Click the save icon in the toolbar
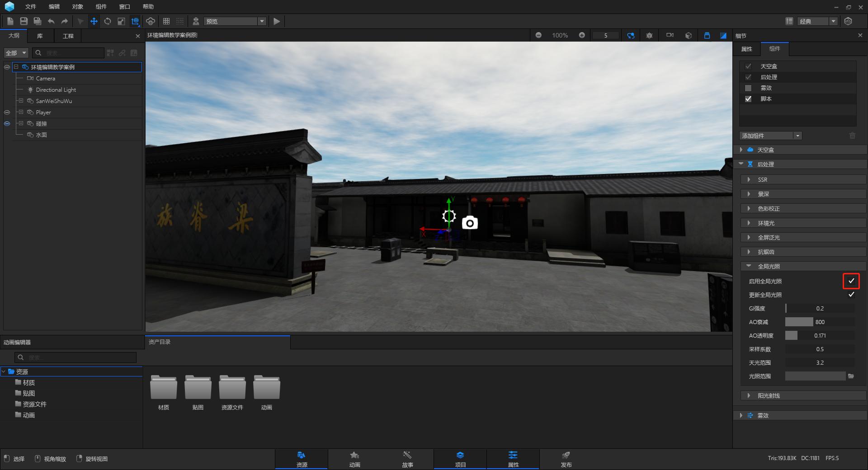This screenshot has width=868, height=470. coord(24,21)
